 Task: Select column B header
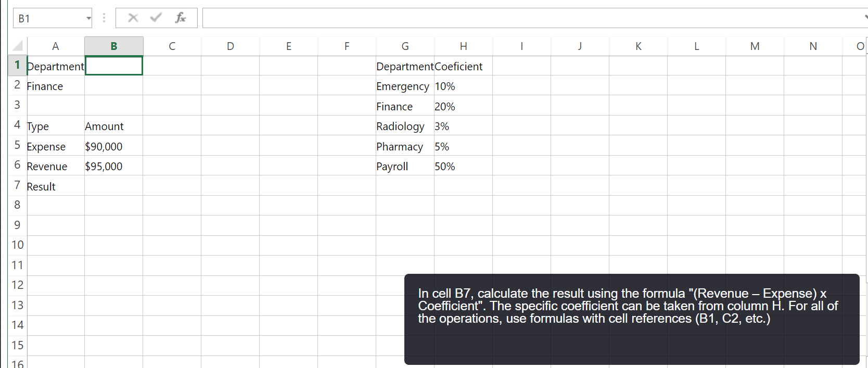[114, 46]
